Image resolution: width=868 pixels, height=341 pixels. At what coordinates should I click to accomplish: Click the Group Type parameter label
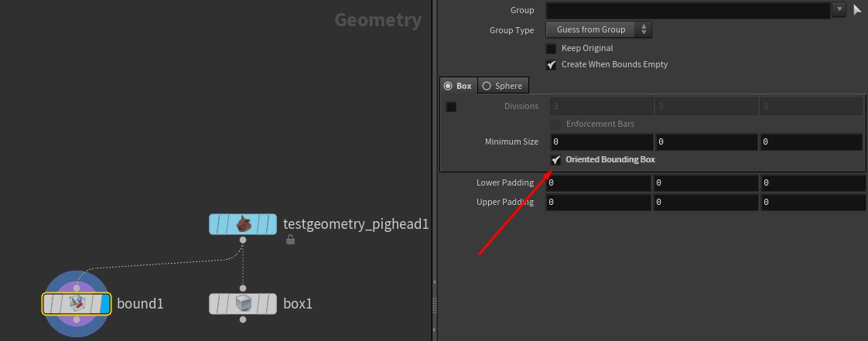click(x=512, y=30)
